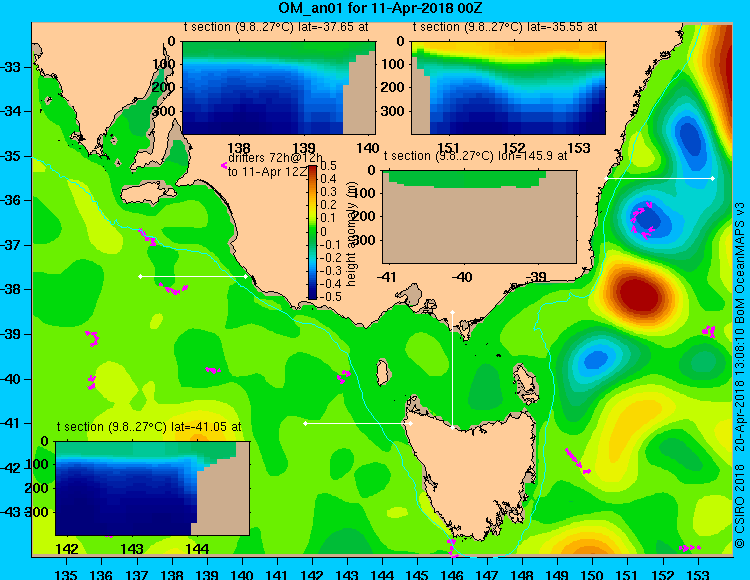The height and width of the screenshot is (580, 750).
Task: Click the magenta drifter track southeast of Tasmania near 149.5E
Action: [x=577, y=460]
